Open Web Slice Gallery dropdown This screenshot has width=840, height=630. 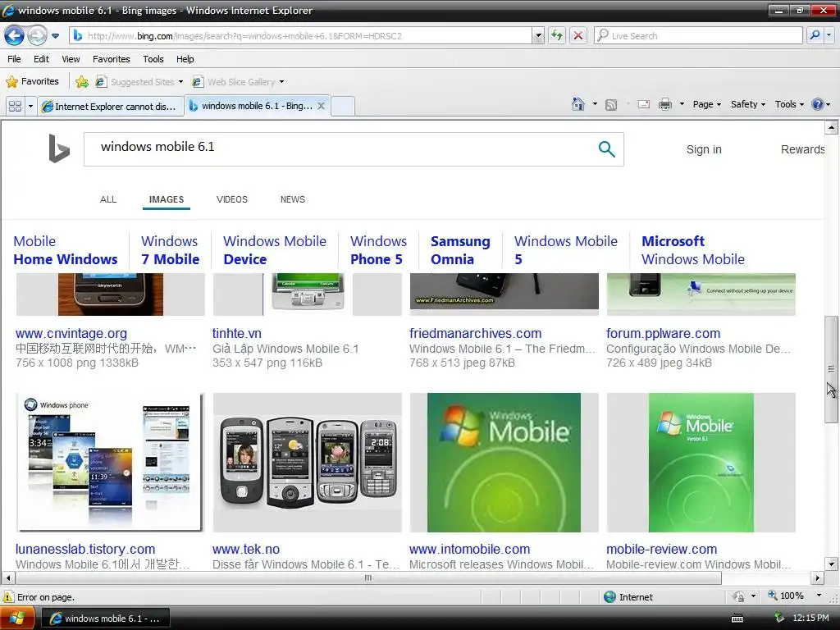(x=239, y=82)
